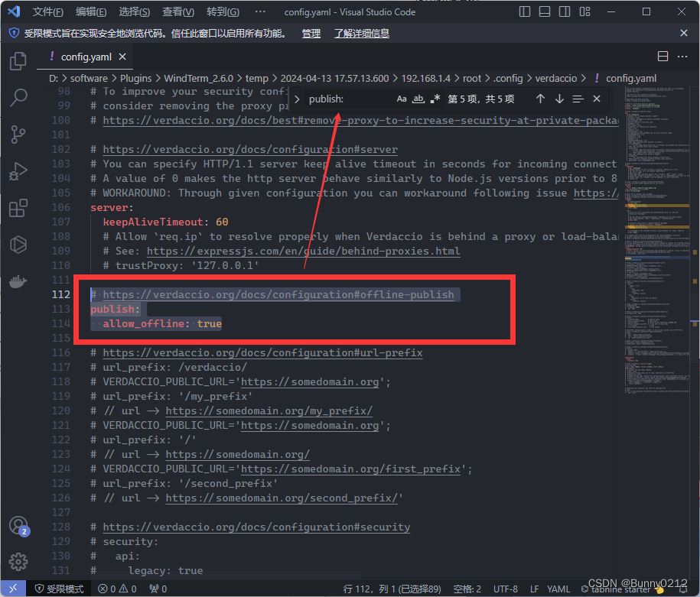This screenshot has width=700, height=597.
Task: Open the Docker view in activity bar
Action: [x=18, y=281]
